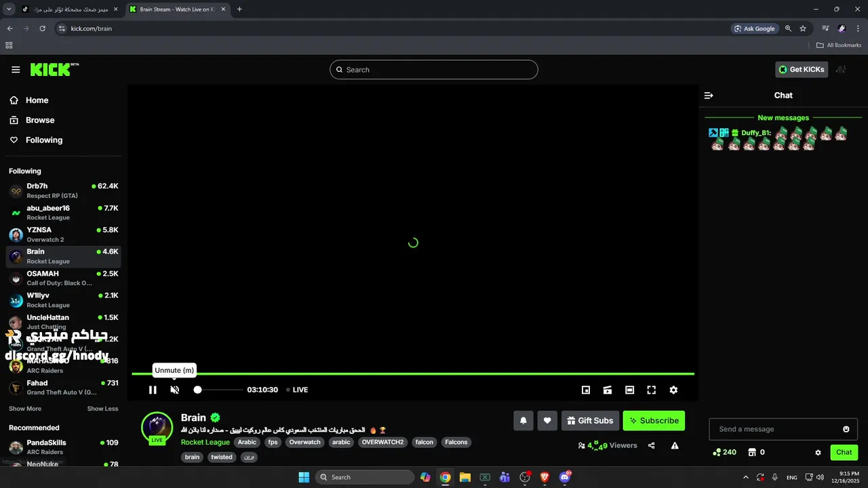This screenshot has height=488, width=868.
Task: Click Get KICKs button
Action: (x=802, y=69)
